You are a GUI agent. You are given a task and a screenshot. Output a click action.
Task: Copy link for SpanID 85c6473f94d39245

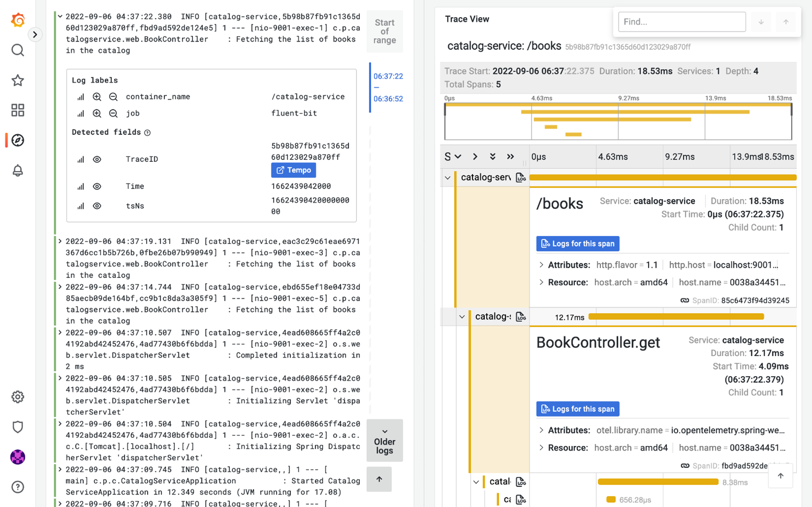[x=684, y=300]
